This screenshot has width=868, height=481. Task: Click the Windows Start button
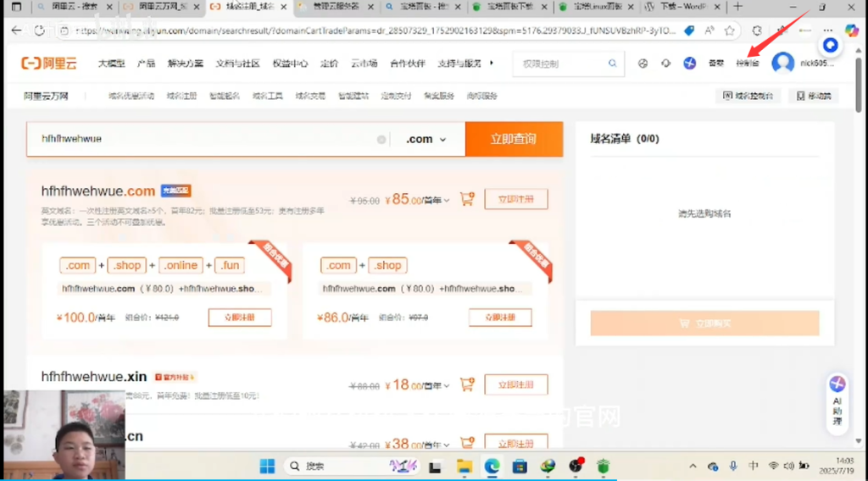[x=267, y=466]
